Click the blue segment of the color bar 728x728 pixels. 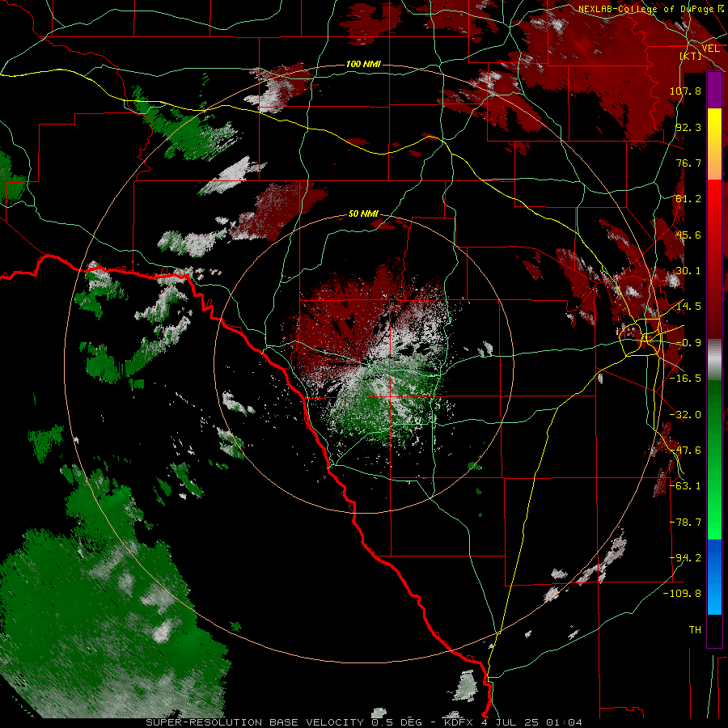(x=714, y=576)
